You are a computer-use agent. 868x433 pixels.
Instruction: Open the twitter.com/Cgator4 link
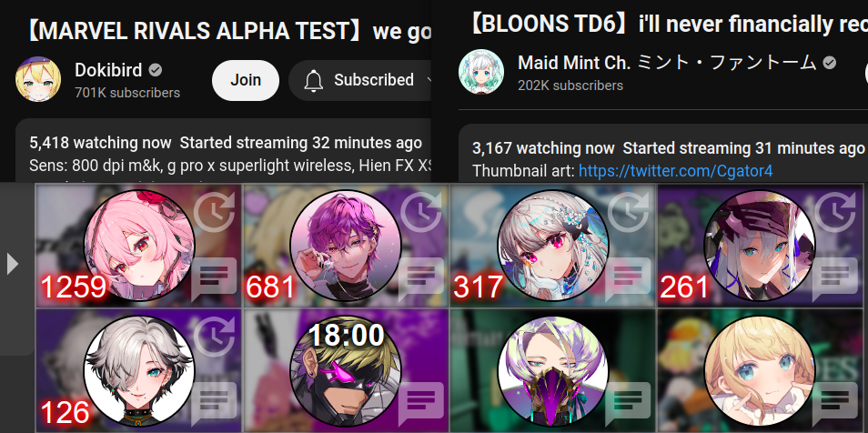675,170
